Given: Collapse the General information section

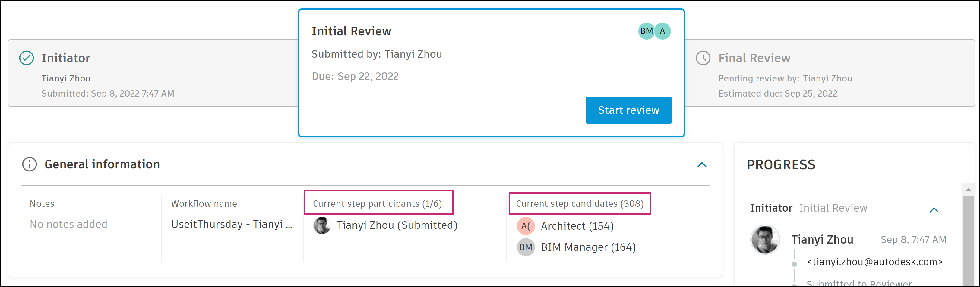Looking at the screenshot, I should point(701,165).
